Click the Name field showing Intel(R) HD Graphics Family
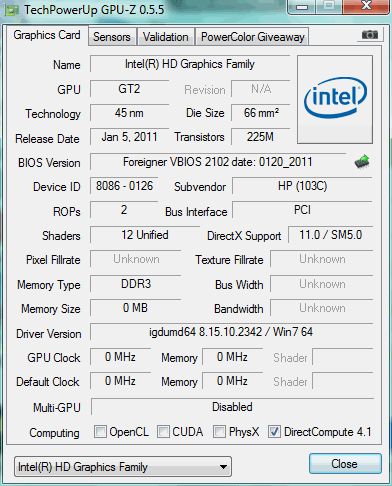This screenshot has height=486, width=392. 190,64
